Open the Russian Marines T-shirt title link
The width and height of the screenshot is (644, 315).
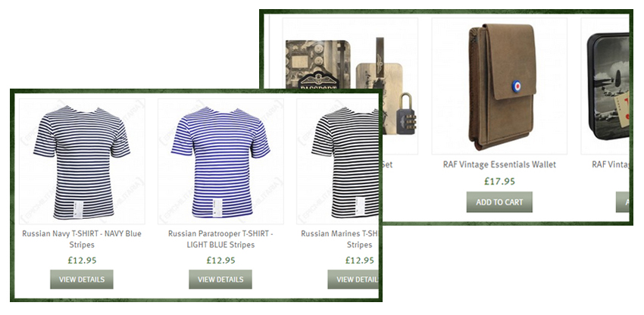340,239
